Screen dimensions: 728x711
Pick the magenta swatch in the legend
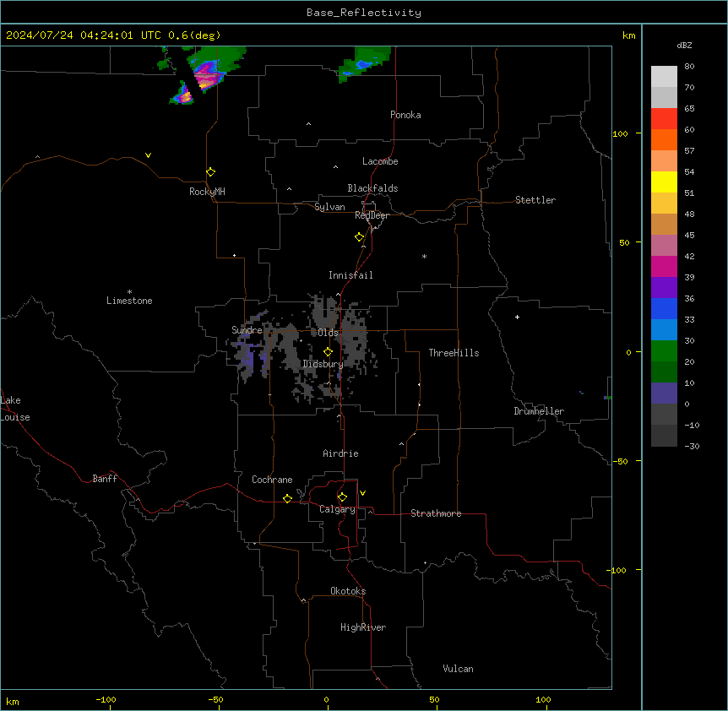click(x=664, y=266)
